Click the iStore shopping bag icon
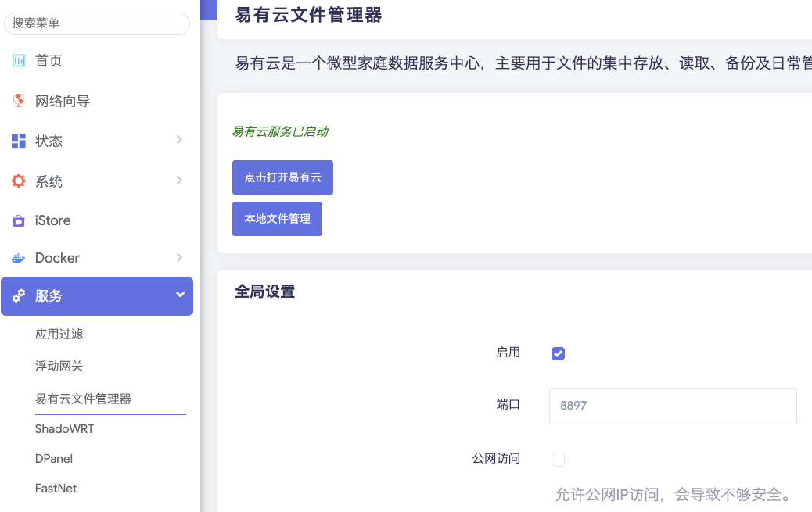 tap(19, 221)
